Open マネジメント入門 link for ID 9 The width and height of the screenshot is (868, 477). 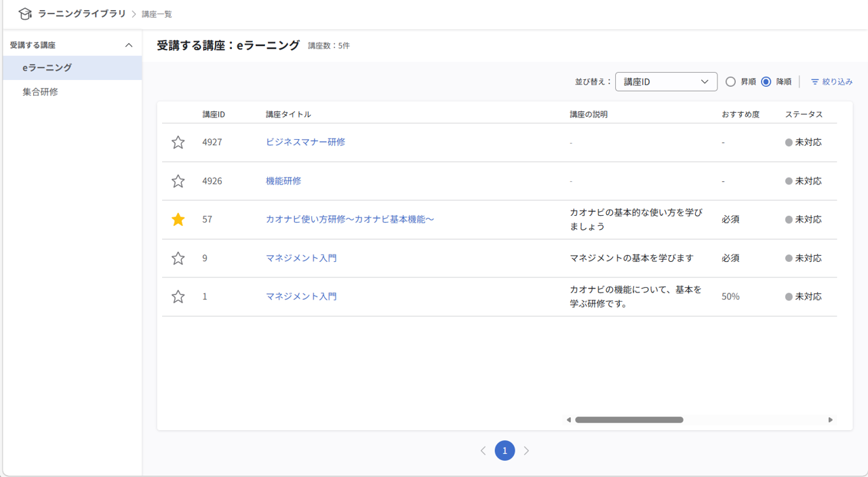pyautogui.click(x=301, y=258)
